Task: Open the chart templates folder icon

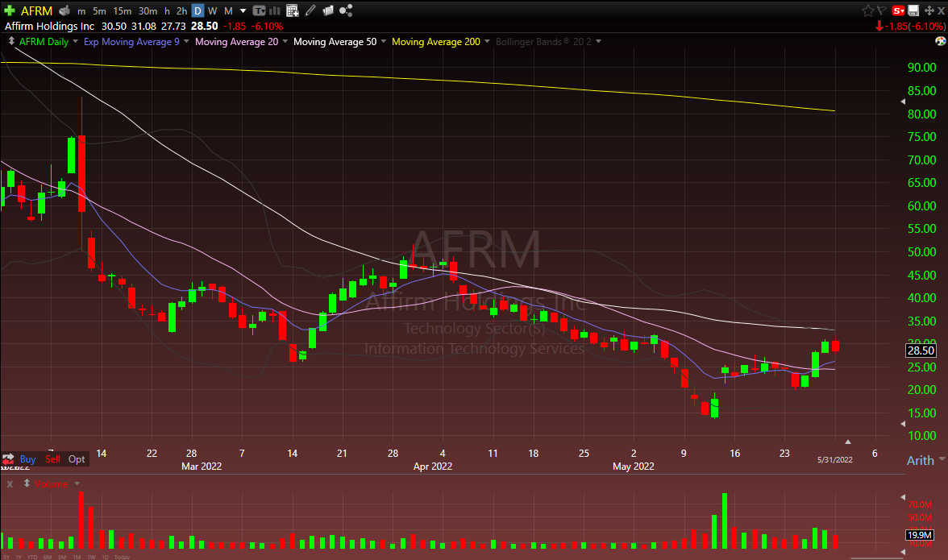Action: tap(328, 10)
